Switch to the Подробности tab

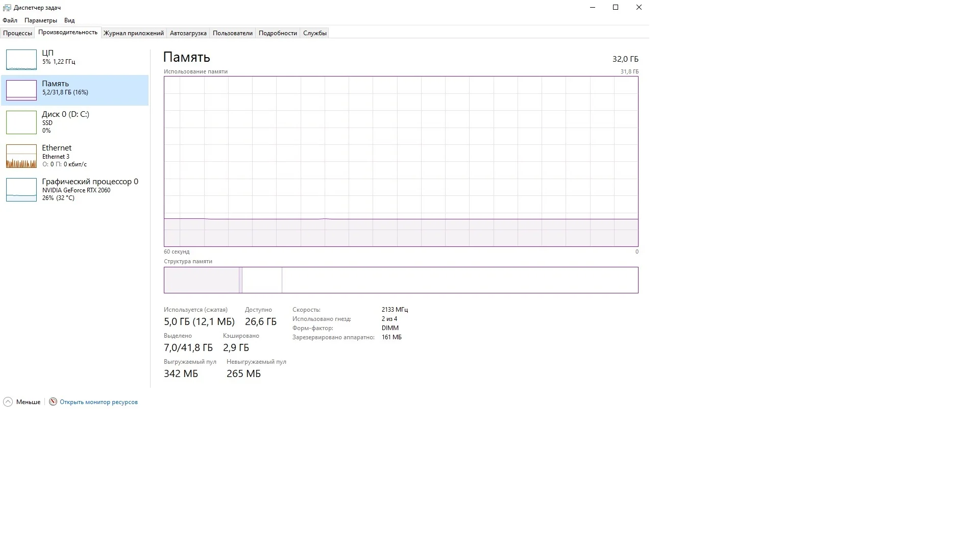point(278,33)
